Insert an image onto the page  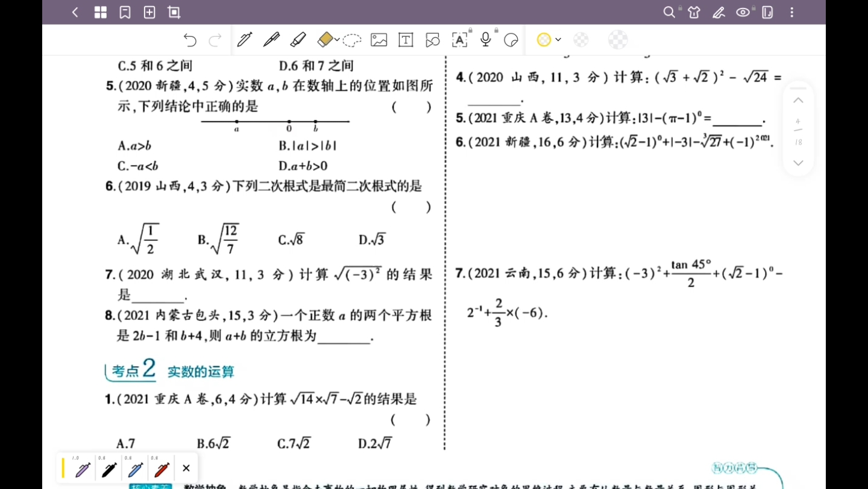click(x=378, y=40)
